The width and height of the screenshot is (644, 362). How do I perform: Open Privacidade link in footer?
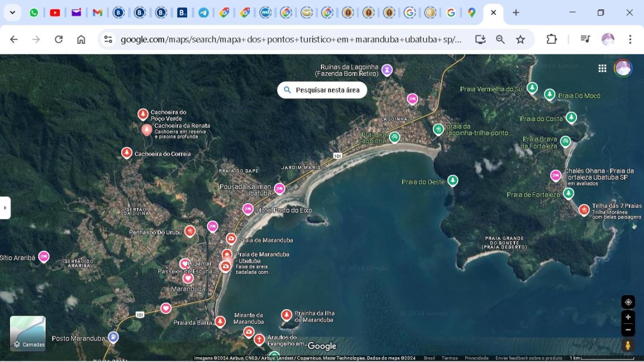477,358
